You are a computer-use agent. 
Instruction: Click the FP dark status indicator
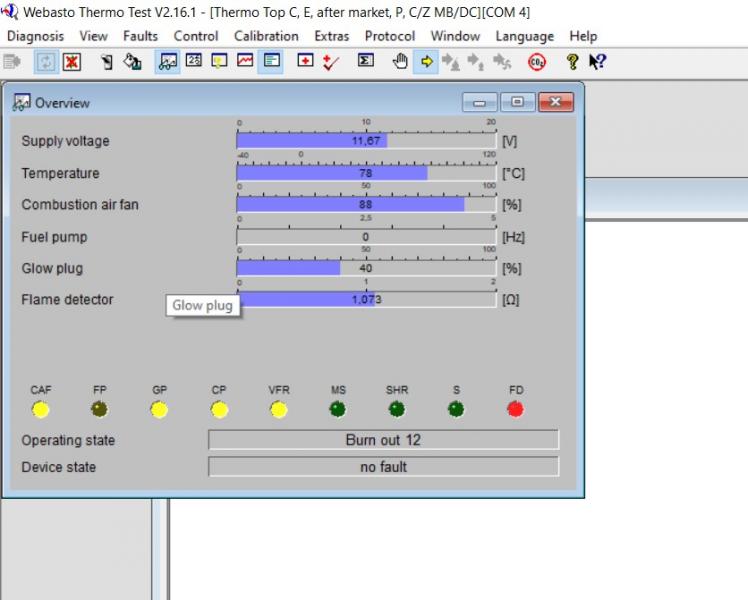(100, 409)
